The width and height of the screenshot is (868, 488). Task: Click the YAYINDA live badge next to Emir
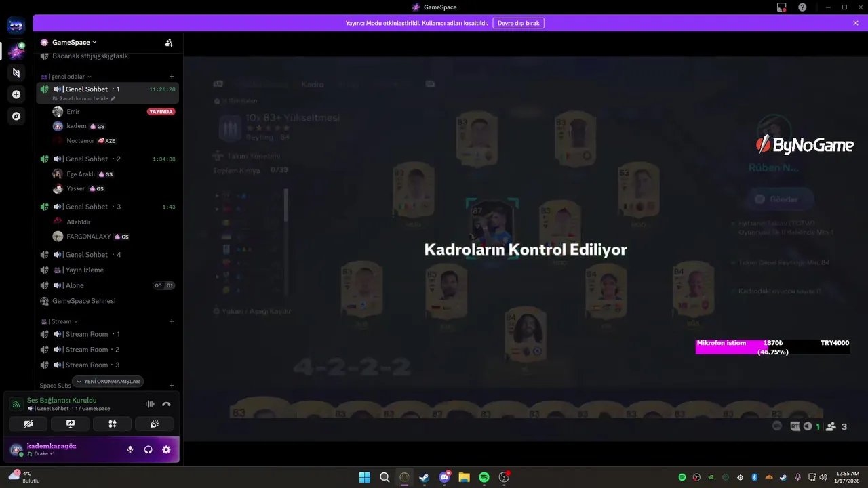(x=161, y=111)
